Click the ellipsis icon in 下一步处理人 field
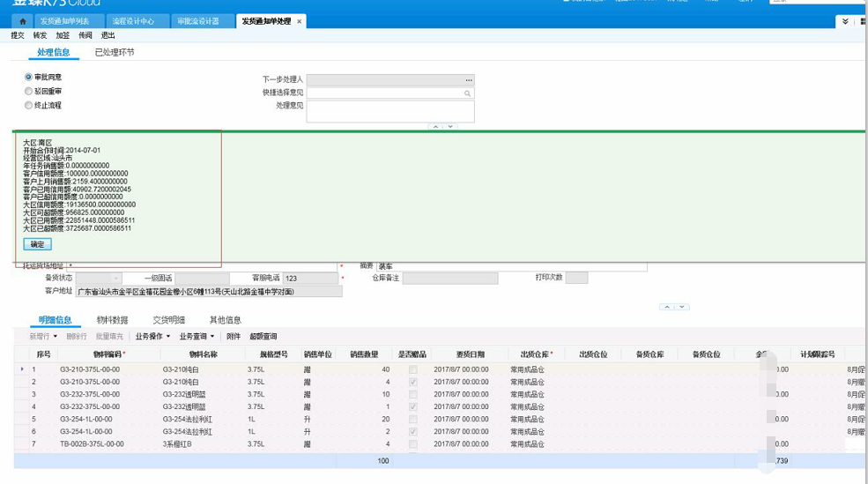Image resolution: width=868 pixels, height=484 pixels. (x=469, y=80)
